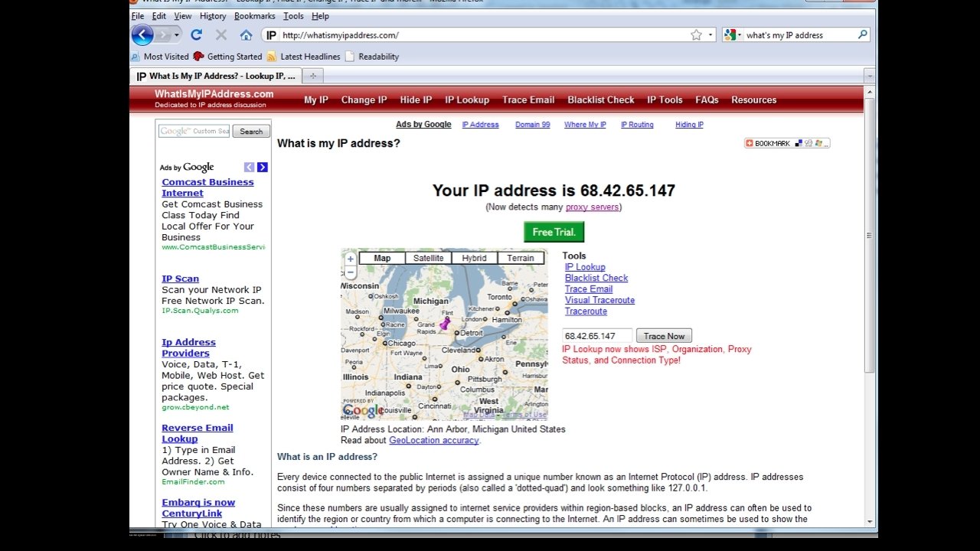Open the GeoLocation accuracy link
This screenshot has width=980, height=551.
pyautogui.click(x=433, y=440)
